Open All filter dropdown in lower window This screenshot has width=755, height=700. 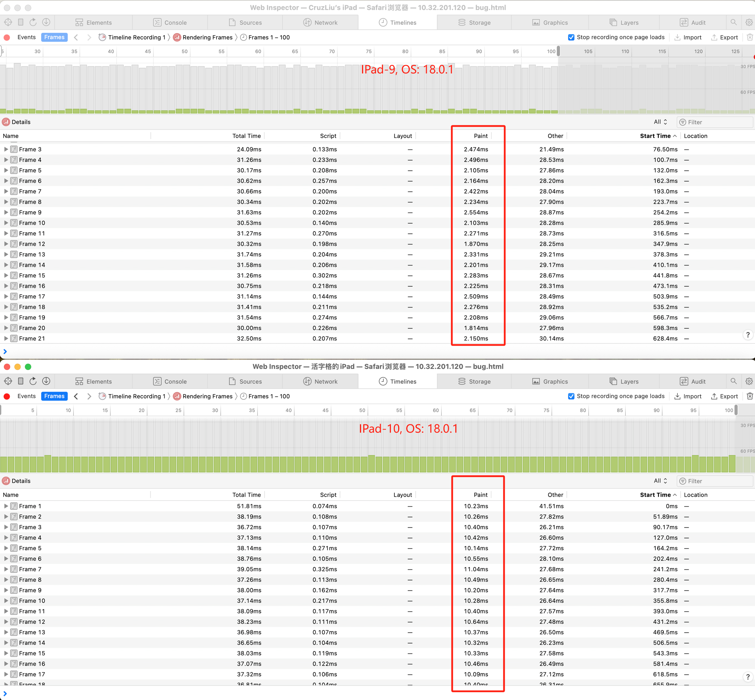660,481
